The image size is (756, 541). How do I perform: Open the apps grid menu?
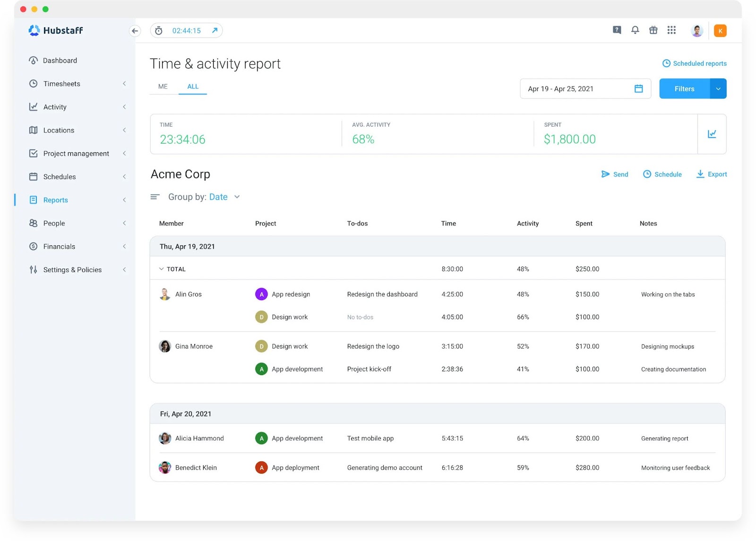coord(671,30)
